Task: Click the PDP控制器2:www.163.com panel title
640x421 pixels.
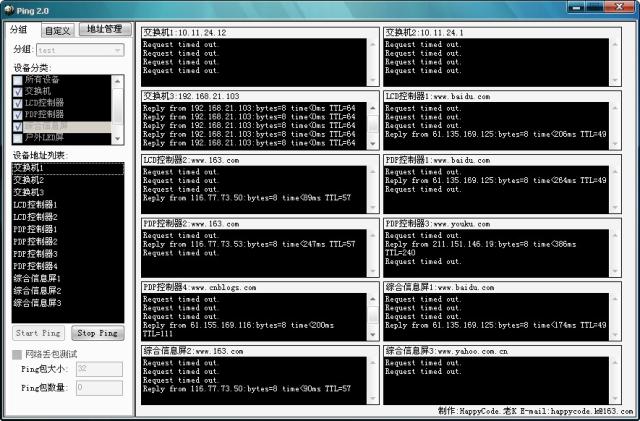Action: pos(191,224)
